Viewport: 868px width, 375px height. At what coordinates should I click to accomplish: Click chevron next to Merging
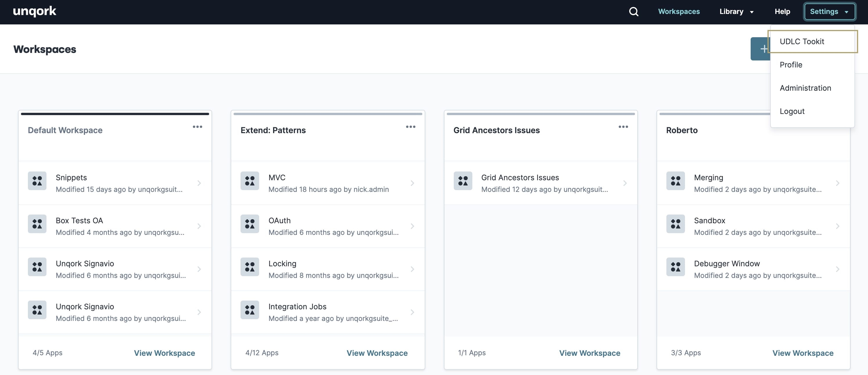838,183
